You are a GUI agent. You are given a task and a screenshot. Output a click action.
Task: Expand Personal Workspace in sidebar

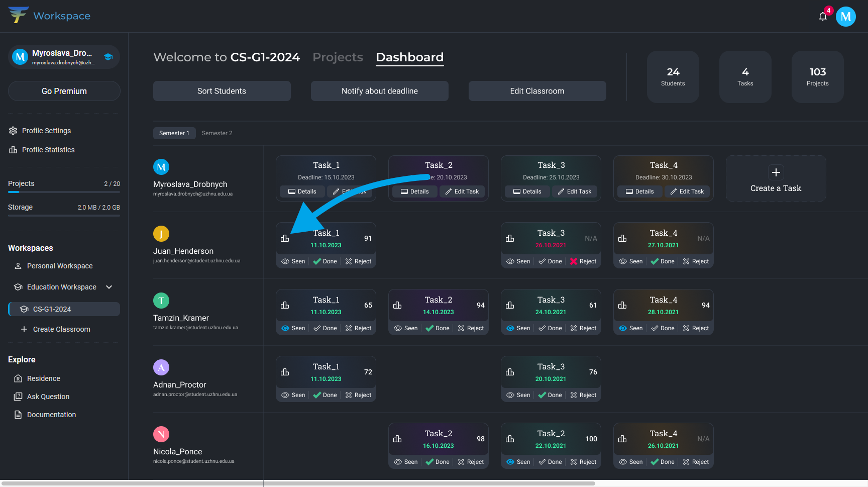(59, 266)
